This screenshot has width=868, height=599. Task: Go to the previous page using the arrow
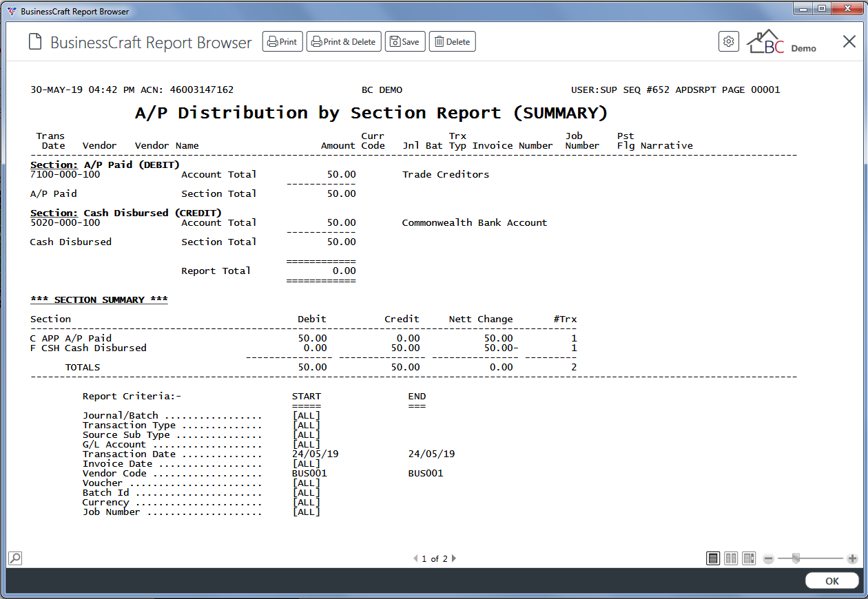coord(415,558)
